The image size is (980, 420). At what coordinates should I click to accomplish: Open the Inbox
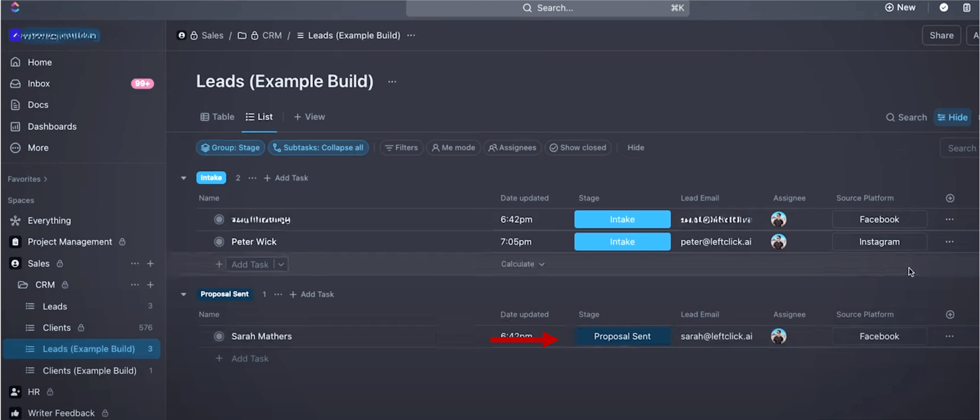(x=38, y=84)
